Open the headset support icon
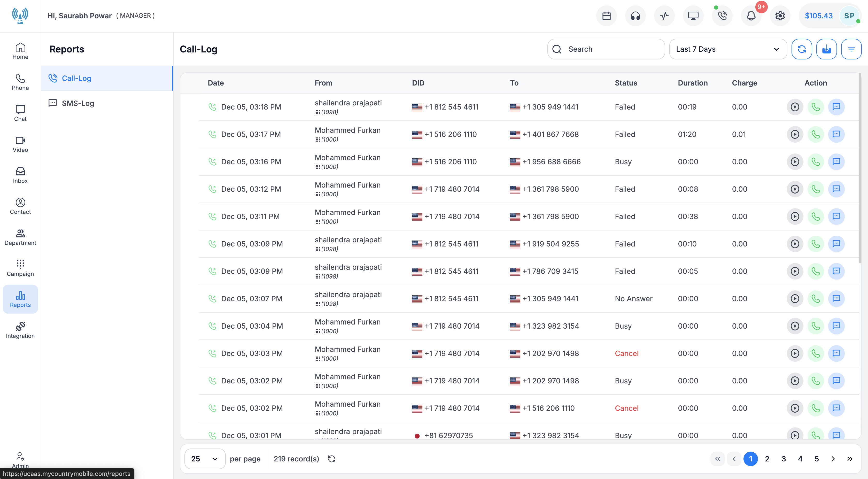868x479 pixels. coord(636,16)
